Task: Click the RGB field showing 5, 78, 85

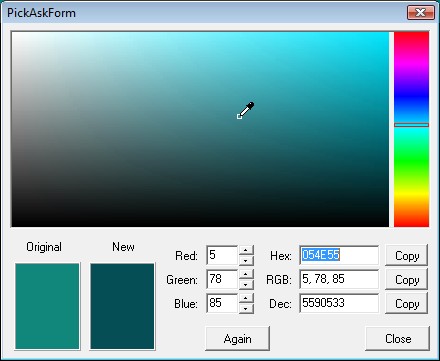Action: click(x=339, y=279)
